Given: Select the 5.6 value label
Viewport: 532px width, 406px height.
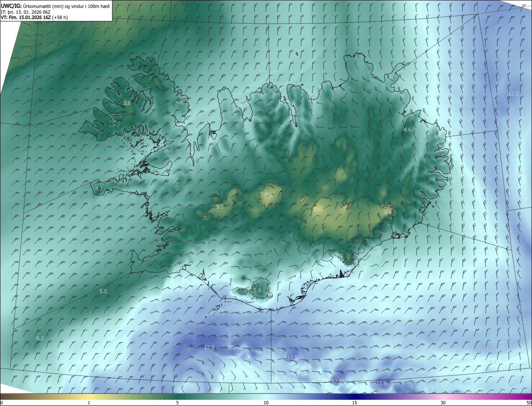Looking at the screenshot, I should (257, 291).
